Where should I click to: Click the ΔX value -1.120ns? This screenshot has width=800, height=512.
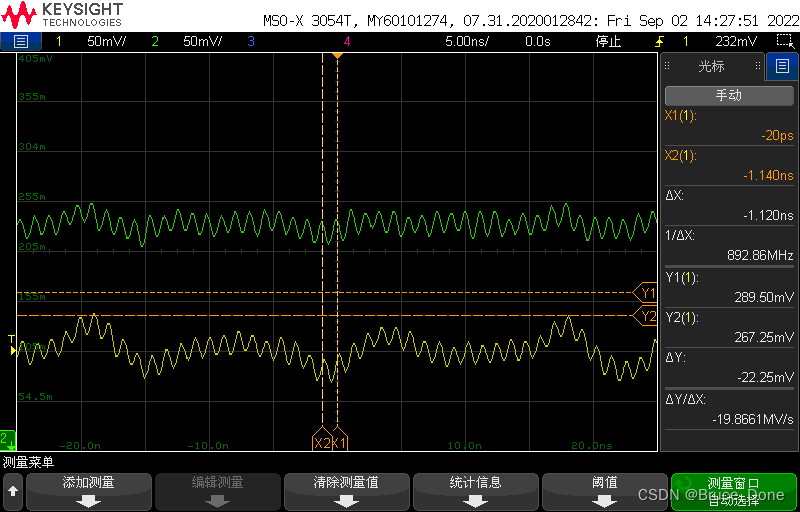[x=768, y=216]
